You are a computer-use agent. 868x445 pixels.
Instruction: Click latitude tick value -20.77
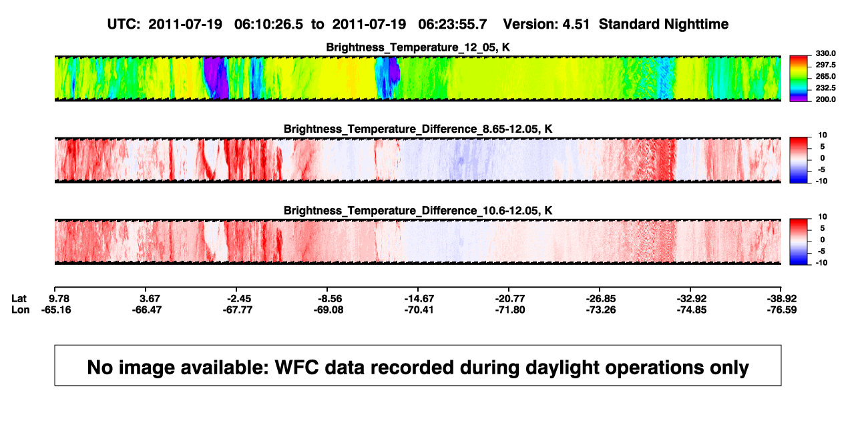pos(511,298)
